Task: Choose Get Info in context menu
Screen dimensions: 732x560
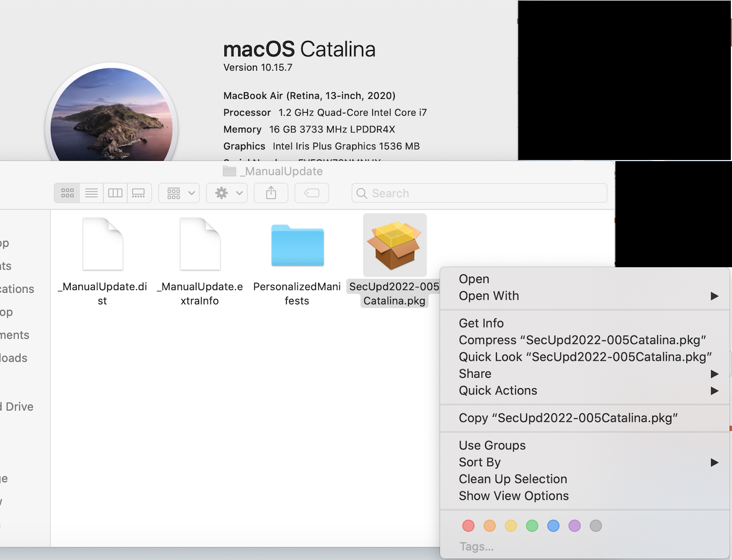Action: click(x=585, y=323)
